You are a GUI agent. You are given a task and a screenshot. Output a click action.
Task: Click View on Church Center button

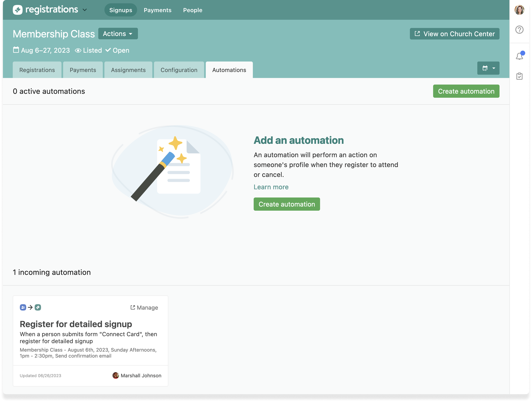coord(454,34)
